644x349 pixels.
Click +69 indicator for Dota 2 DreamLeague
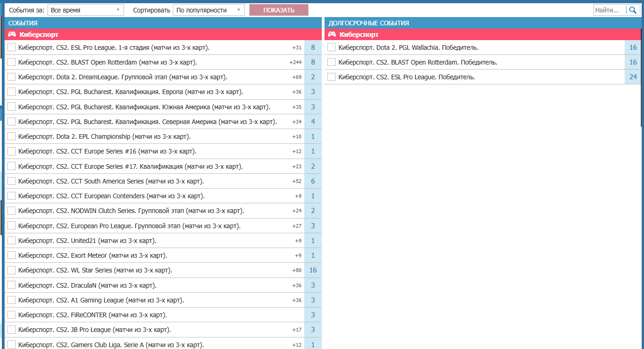(296, 77)
